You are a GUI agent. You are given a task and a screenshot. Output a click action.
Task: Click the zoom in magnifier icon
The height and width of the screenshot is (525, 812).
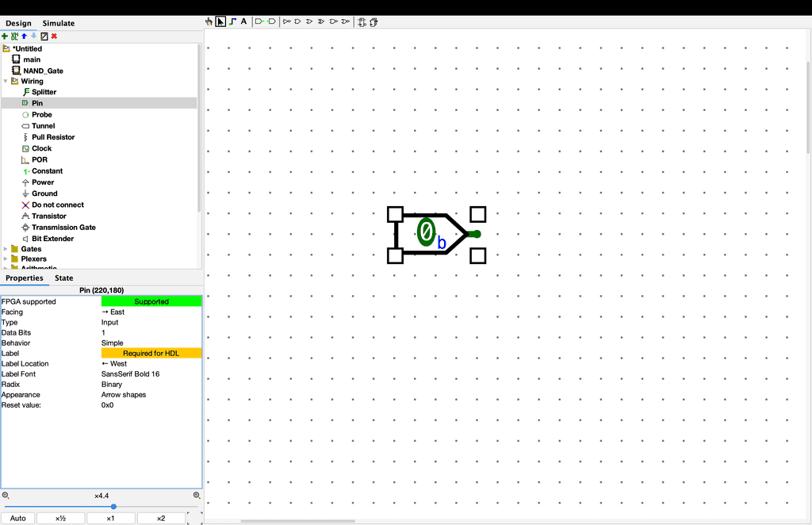197,496
